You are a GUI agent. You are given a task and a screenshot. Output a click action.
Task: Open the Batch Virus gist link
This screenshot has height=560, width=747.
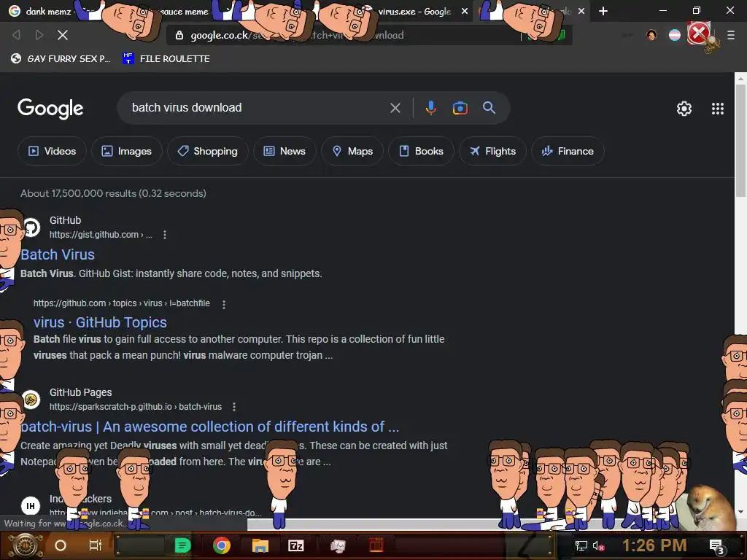[58, 254]
